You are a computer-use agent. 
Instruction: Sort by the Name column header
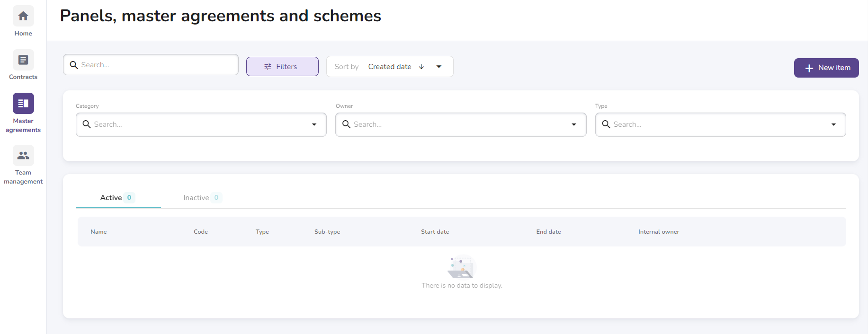click(98, 232)
